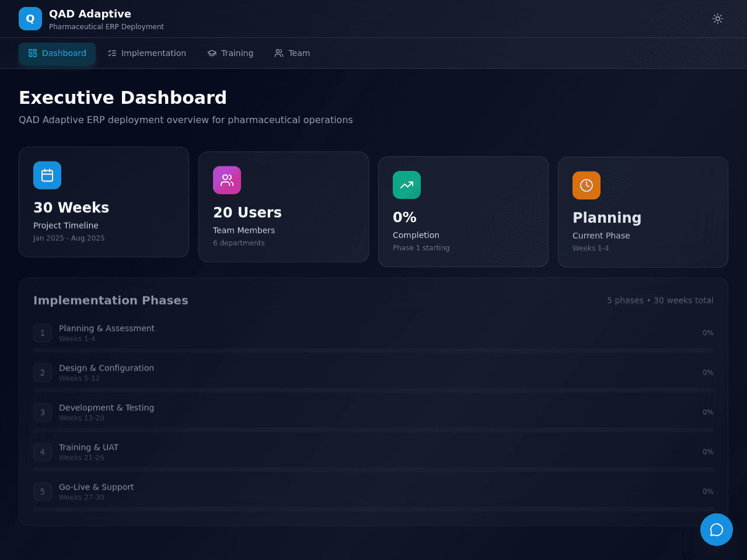Click phase number 5 badge
The height and width of the screenshot is (560, 747).
(x=43, y=492)
